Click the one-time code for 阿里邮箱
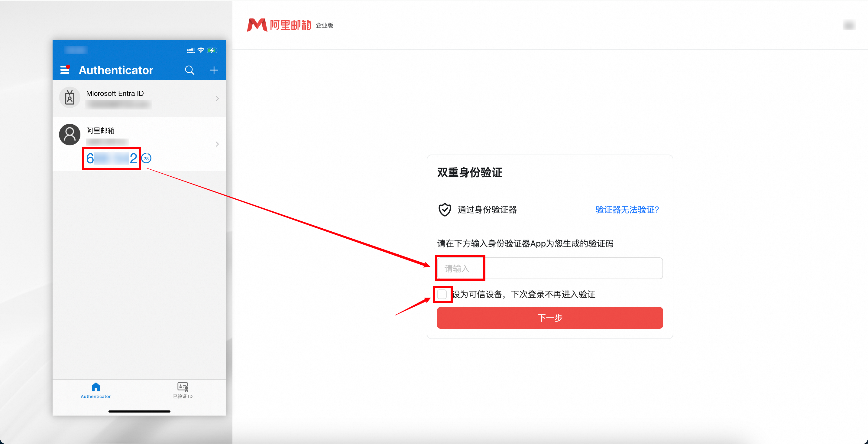This screenshot has width=868, height=444. tap(112, 158)
